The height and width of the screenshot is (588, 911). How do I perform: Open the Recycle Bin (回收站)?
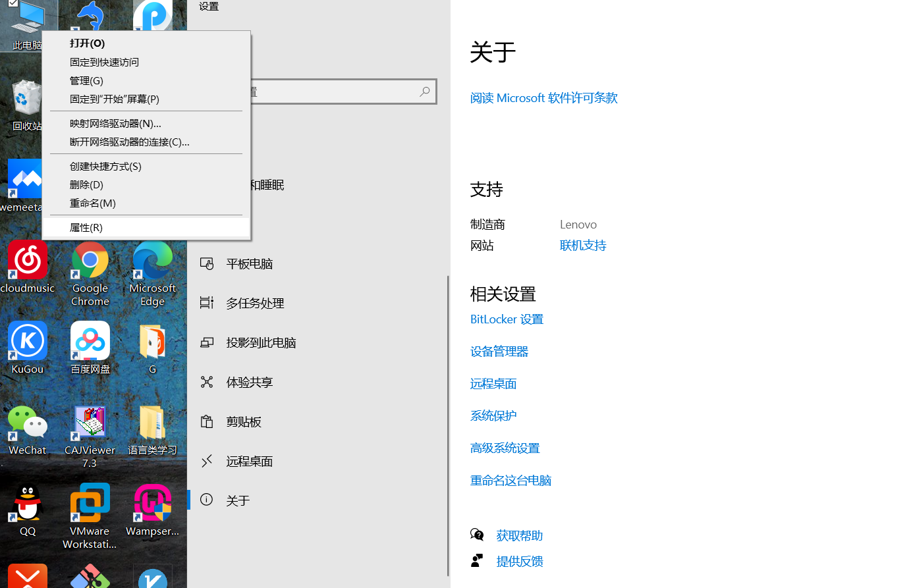coord(27,99)
